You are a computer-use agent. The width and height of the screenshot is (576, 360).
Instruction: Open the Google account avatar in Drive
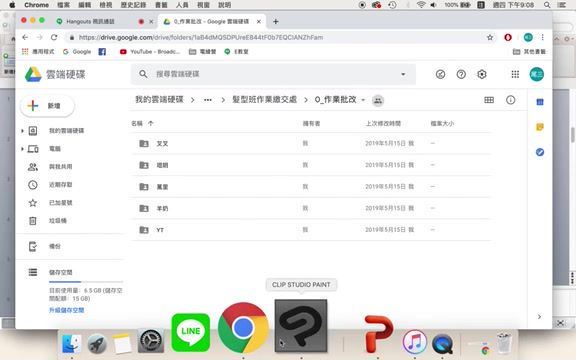(536, 75)
